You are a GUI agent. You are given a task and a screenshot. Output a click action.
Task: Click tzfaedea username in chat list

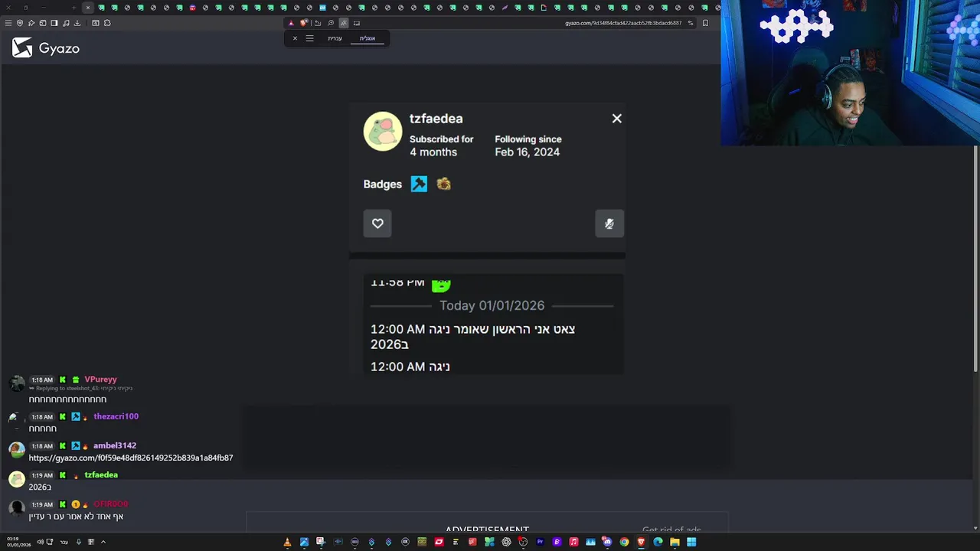[101, 475]
